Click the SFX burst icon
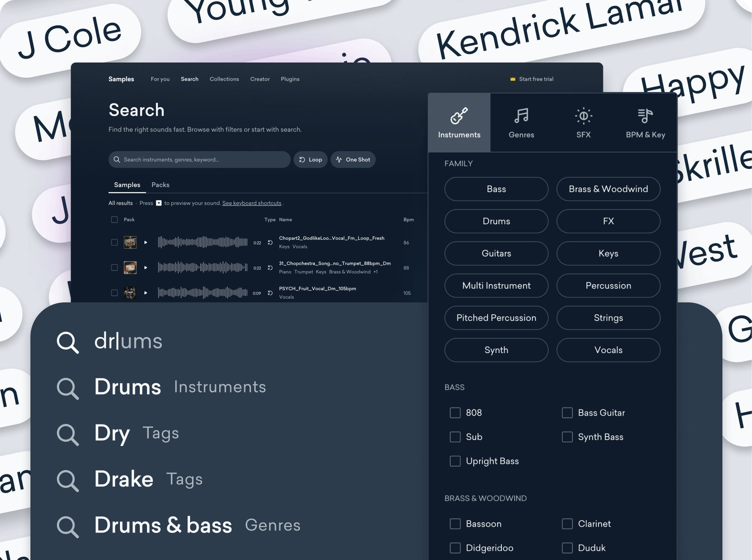The height and width of the screenshot is (560, 752). [583, 115]
